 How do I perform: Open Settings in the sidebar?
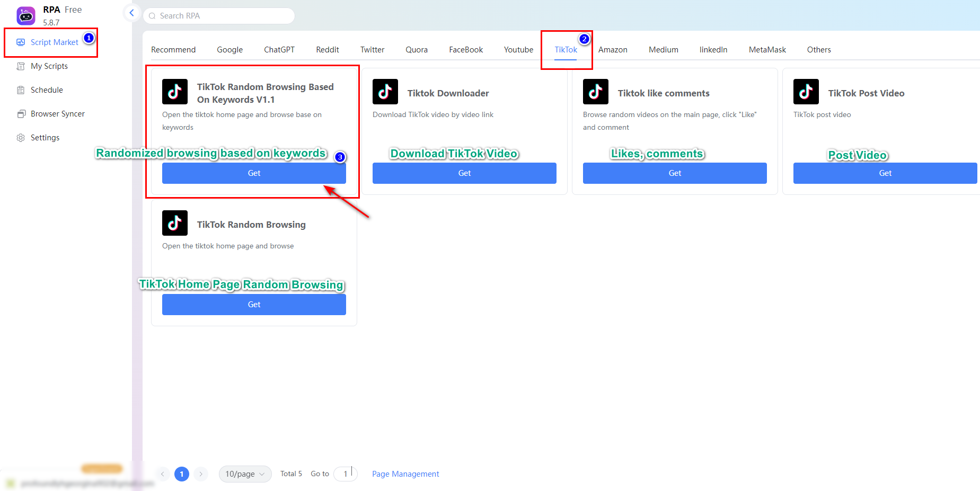click(x=45, y=138)
